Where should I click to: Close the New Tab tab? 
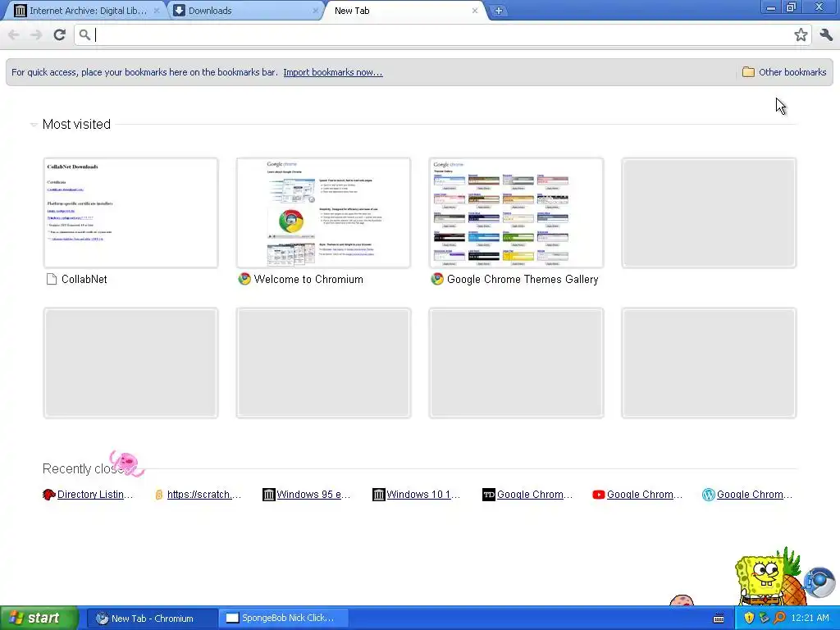475,11
